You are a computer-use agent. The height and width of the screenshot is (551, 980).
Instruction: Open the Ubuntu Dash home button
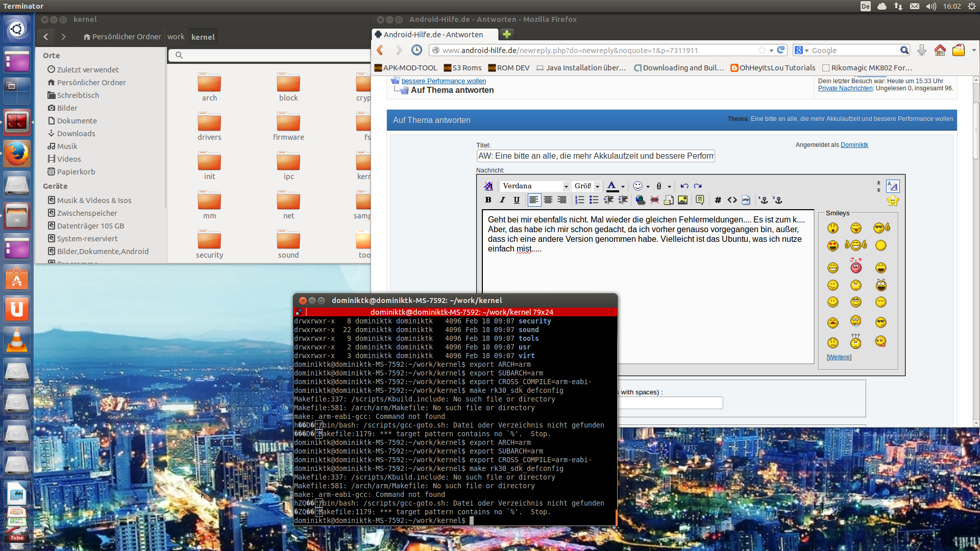tap(17, 29)
